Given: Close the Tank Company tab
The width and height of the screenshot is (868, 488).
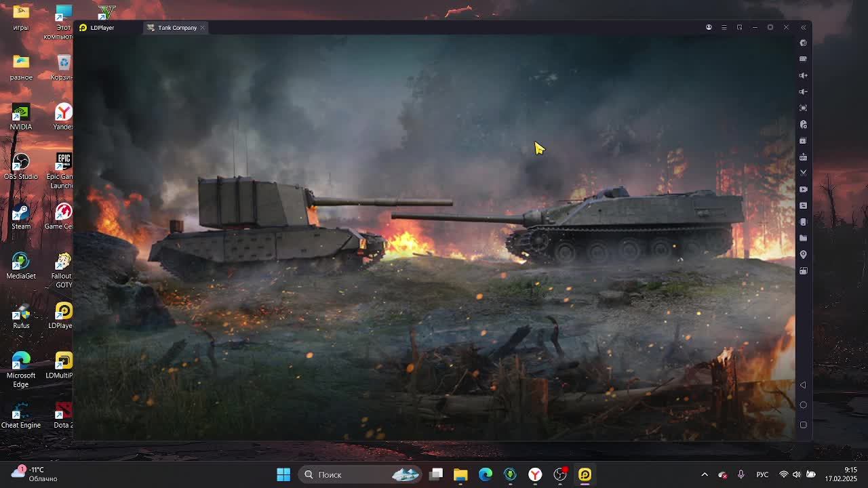Looking at the screenshot, I should pyautogui.click(x=202, y=28).
